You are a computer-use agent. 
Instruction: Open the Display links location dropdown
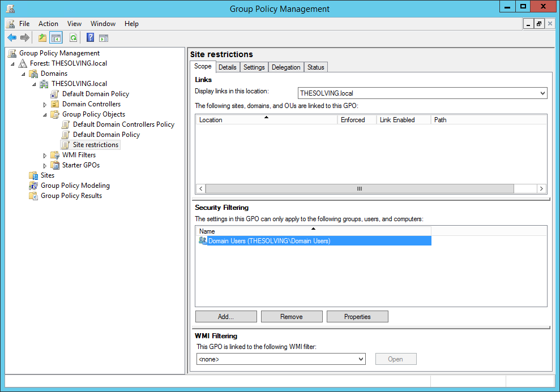click(542, 93)
